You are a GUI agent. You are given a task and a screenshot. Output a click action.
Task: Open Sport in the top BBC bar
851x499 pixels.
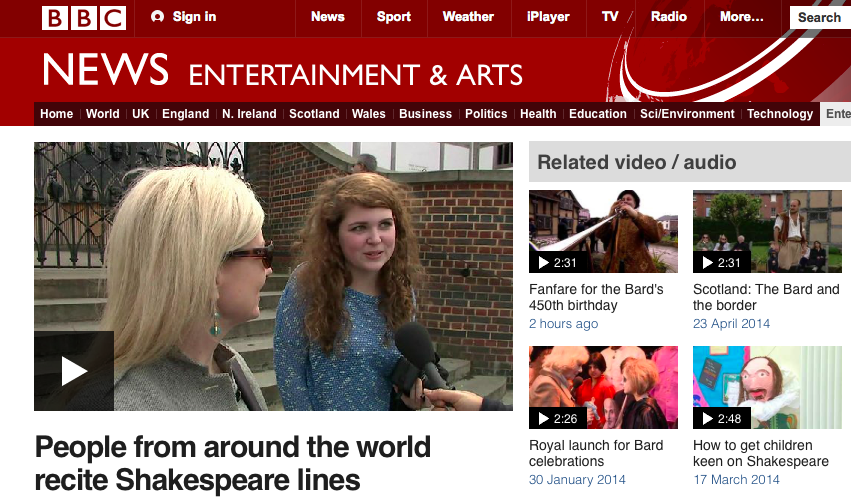tap(394, 17)
